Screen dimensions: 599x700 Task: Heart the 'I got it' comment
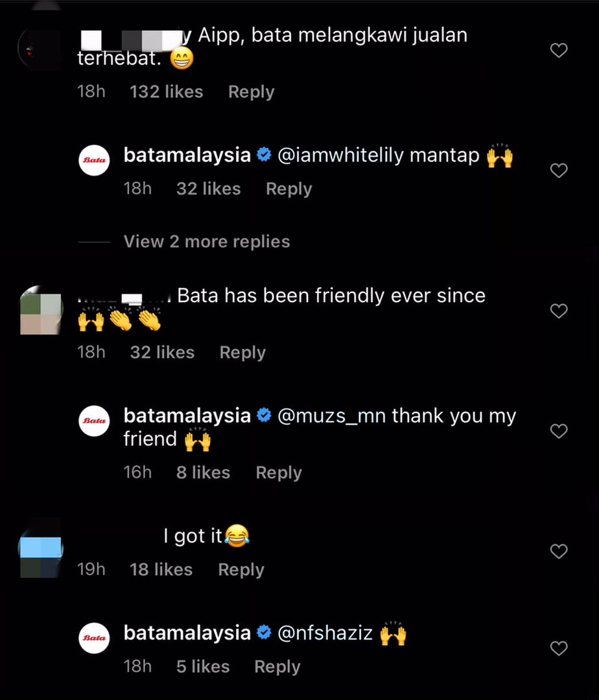click(x=559, y=552)
